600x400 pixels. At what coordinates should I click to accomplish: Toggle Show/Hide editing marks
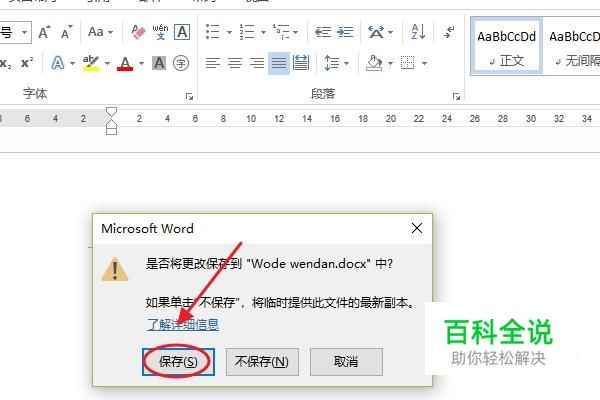[x=449, y=32]
